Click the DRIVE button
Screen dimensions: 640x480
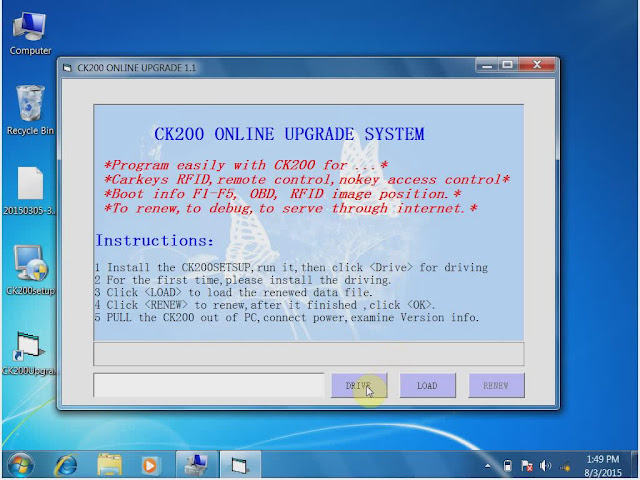(359, 385)
